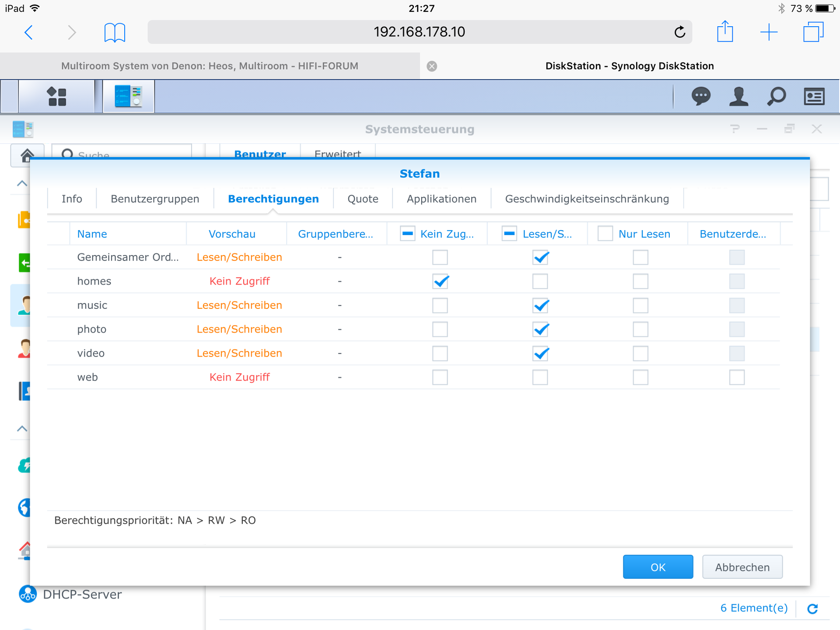Switch to the Benutzergruppen tab
The image size is (840, 630).
pos(155,199)
